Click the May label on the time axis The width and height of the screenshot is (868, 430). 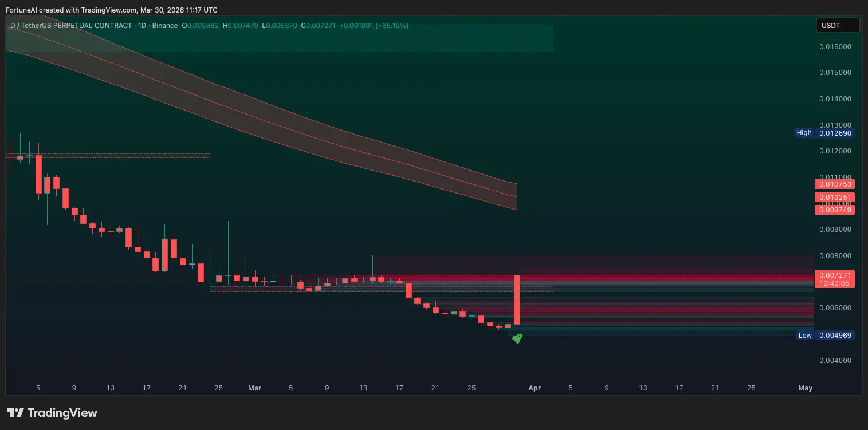point(806,388)
